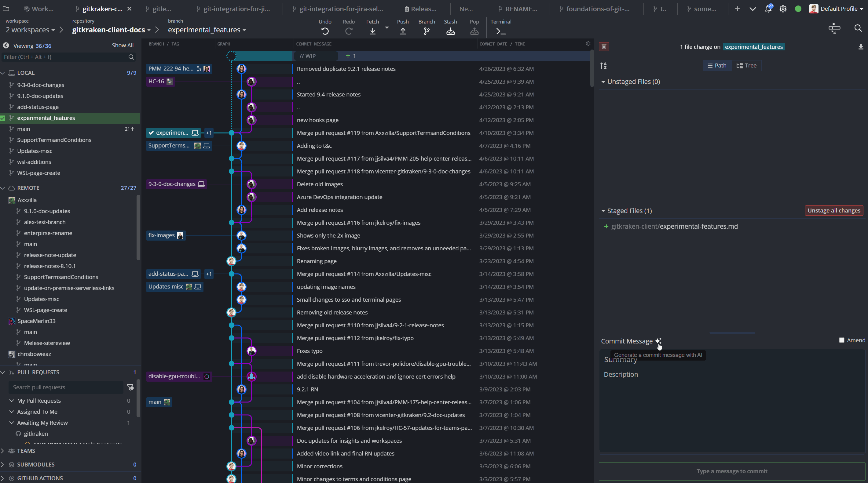Collapse the Staged Files section
Image resolution: width=868 pixels, height=483 pixels.
[603, 211]
